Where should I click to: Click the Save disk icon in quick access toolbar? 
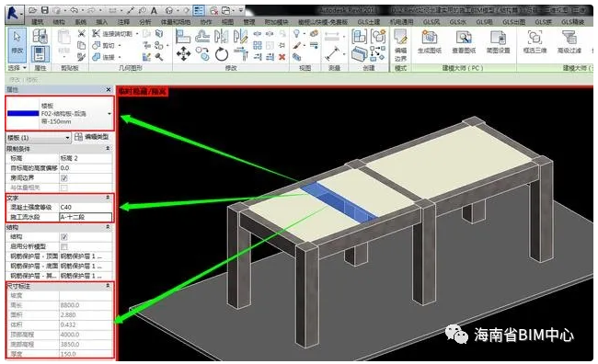point(45,10)
